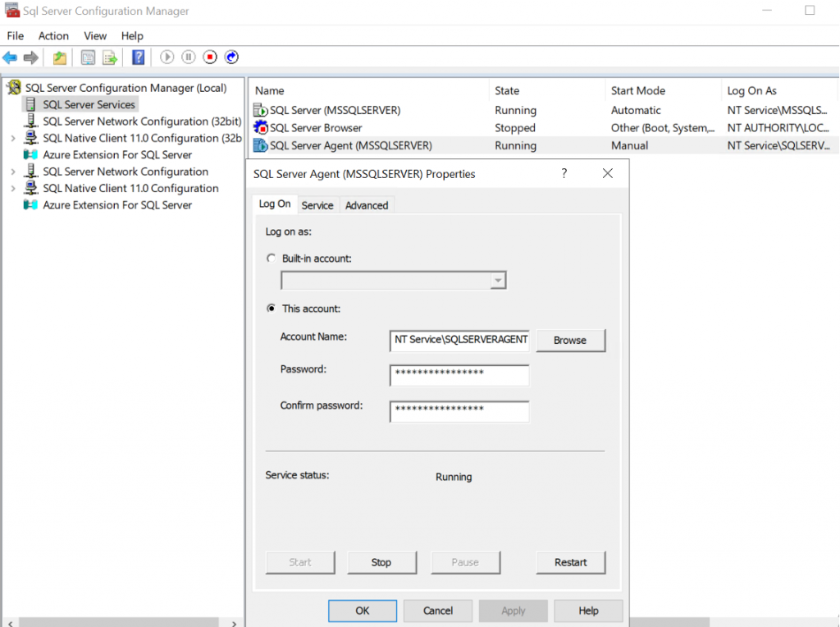840x627 pixels.
Task: Click the Help question mark toolbar icon
Action: point(139,57)
